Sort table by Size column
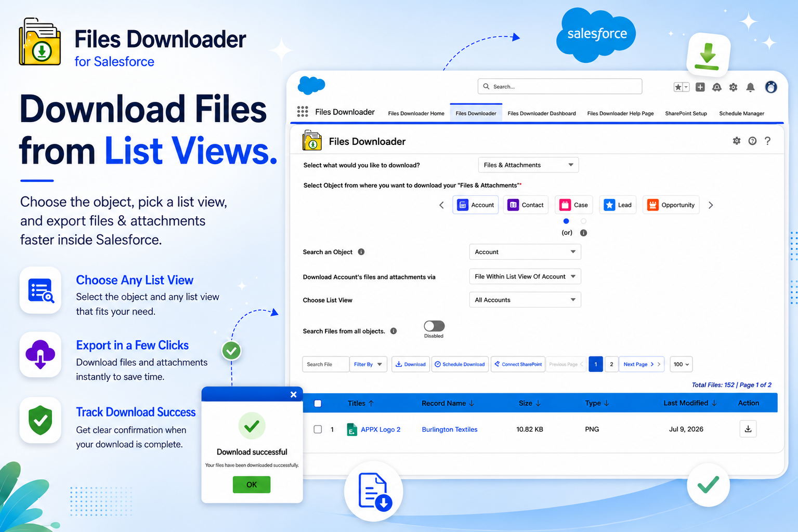 [530, 403]
